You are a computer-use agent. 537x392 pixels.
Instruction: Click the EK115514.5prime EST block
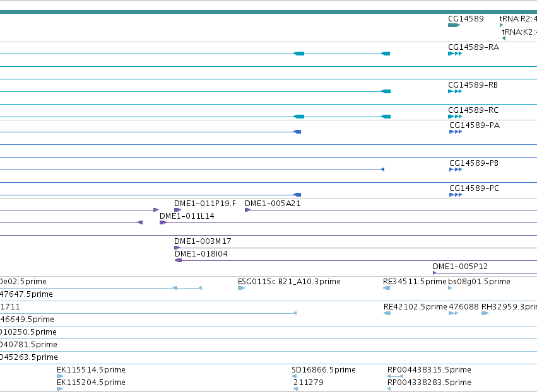pos(60,376)
